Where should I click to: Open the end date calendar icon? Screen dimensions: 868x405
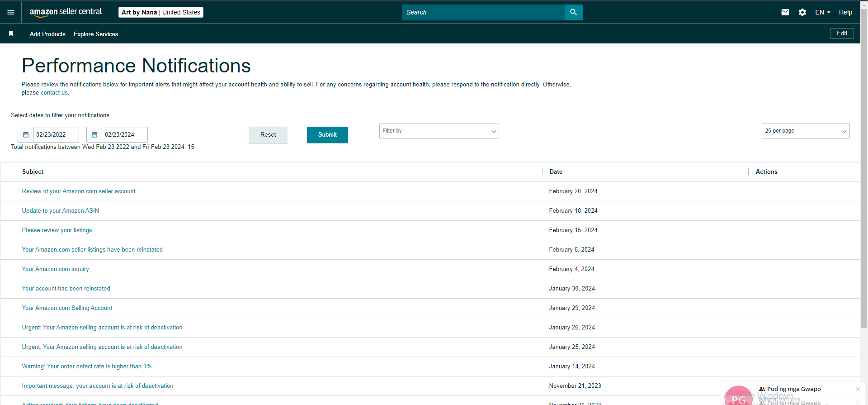[94, 135]
